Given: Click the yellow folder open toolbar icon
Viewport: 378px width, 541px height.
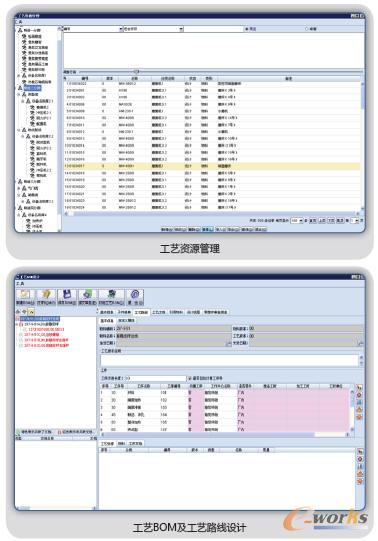Looking at the screenshot, I should click(46, 294).
